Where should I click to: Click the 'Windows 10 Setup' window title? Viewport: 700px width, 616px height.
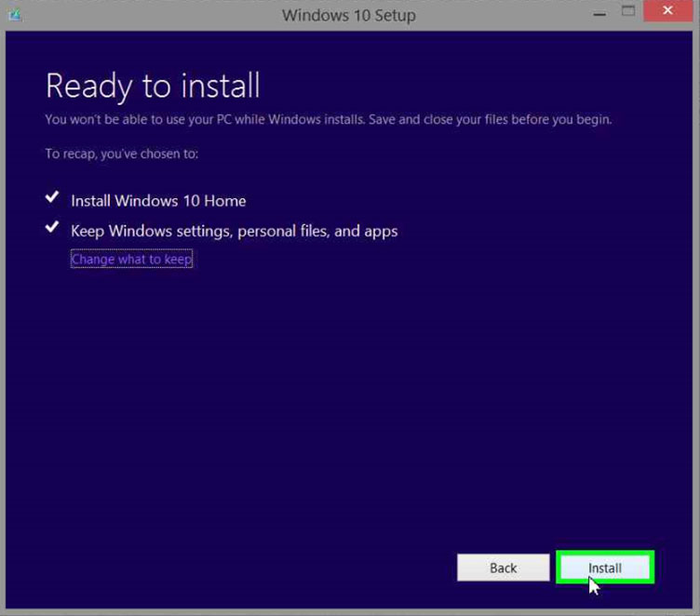click(349, 16)
